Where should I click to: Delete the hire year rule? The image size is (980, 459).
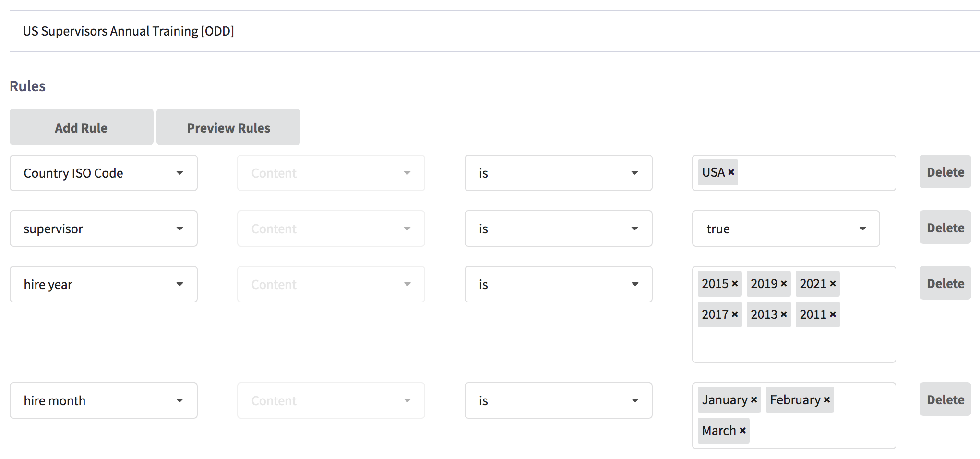click(x=945, y=283)
